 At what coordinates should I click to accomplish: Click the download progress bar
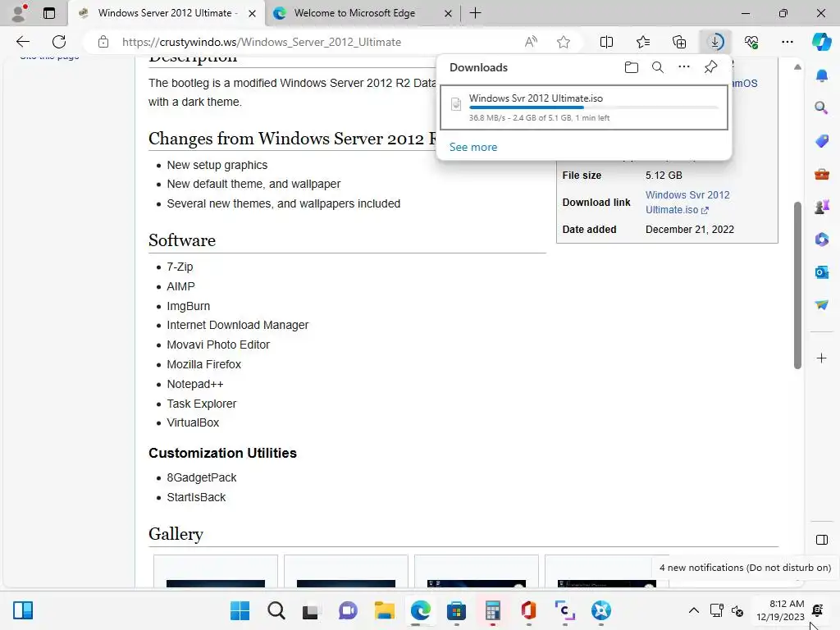[x=594, y=107]
